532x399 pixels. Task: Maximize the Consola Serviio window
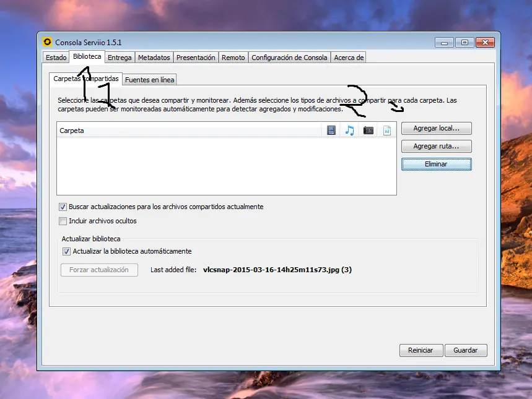(x=464, y=43)
